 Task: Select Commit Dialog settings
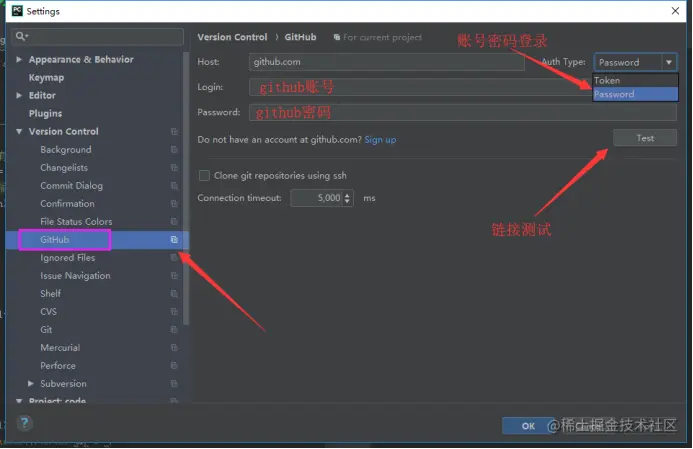[x=72, y=186]
